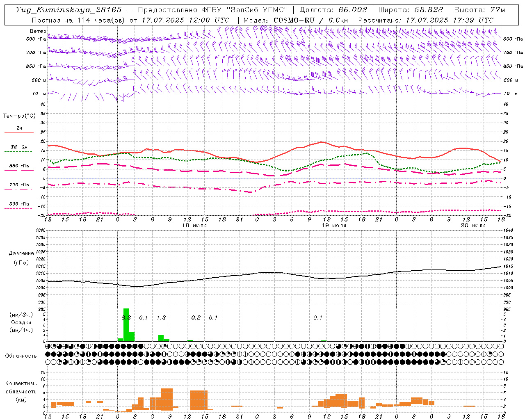The height and width of the screenshot is (420, 525).
Task: Click the station title Yug_Kuminskaya_28165
Action: tap(68, 10)
